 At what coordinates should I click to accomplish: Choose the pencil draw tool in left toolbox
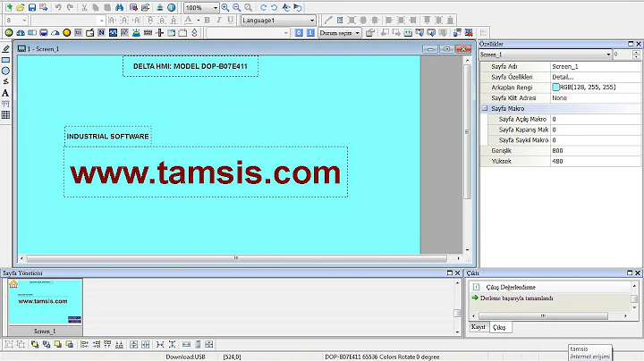(5, 49)
